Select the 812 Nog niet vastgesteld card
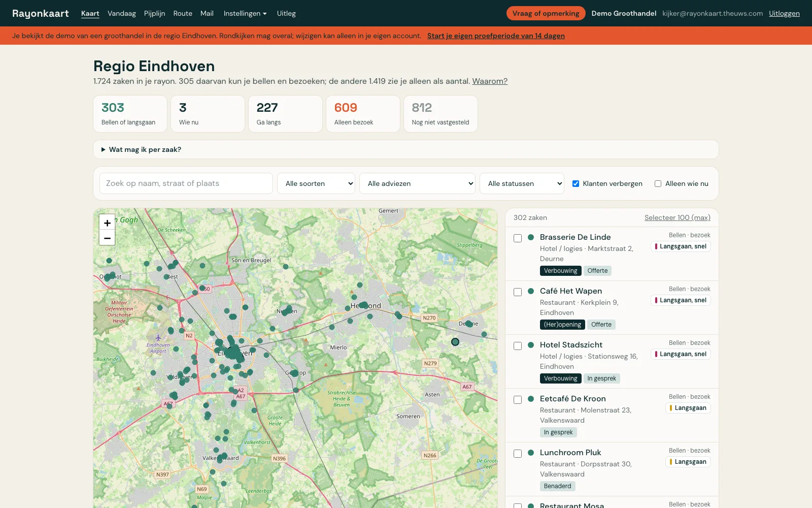812x508 pixels. (441, 114)
